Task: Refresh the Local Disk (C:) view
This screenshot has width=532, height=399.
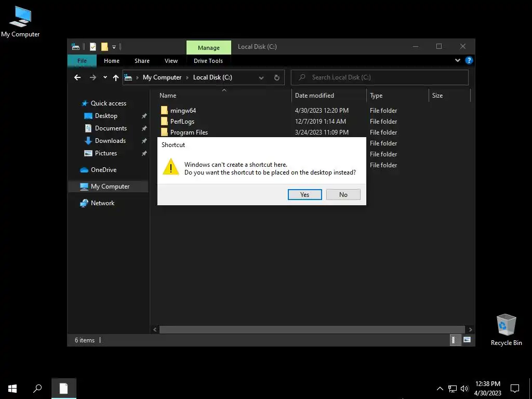Action: (276, 78)
